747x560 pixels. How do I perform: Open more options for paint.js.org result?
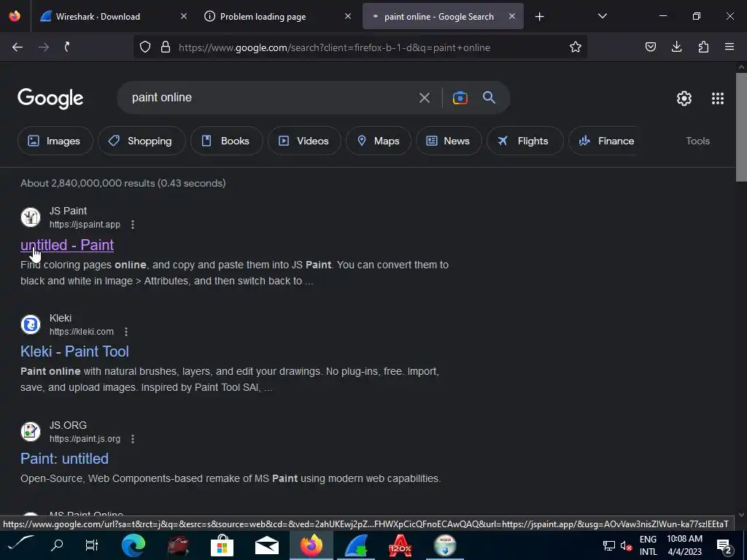tap(133, 438)
